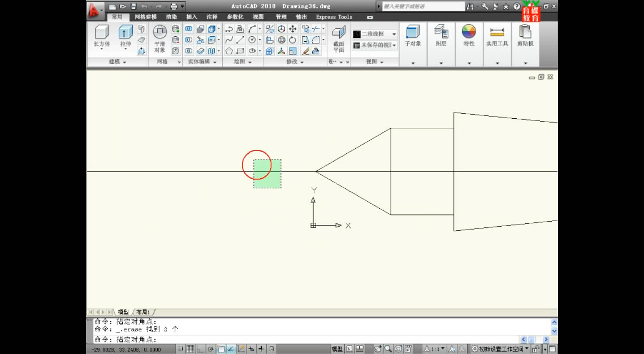Click the Smooth Object (平滑对象) tool
This screenshot has height=354, width=644.
click(160, 38)
